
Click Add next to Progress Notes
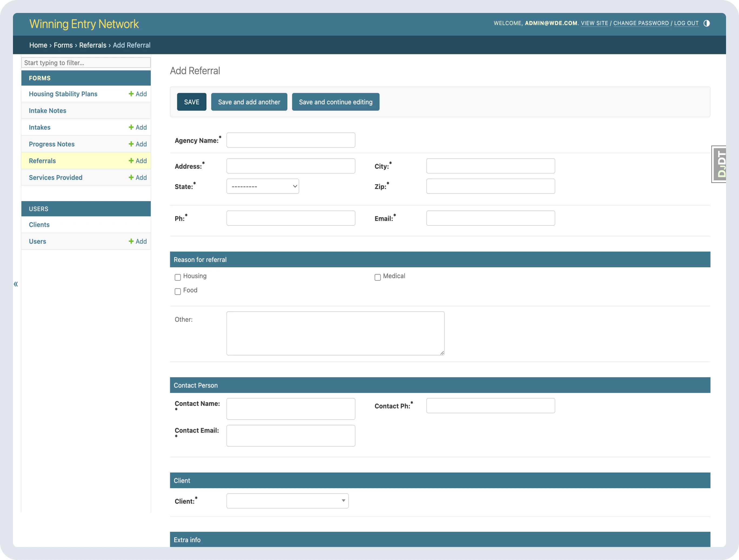(138, 144)
